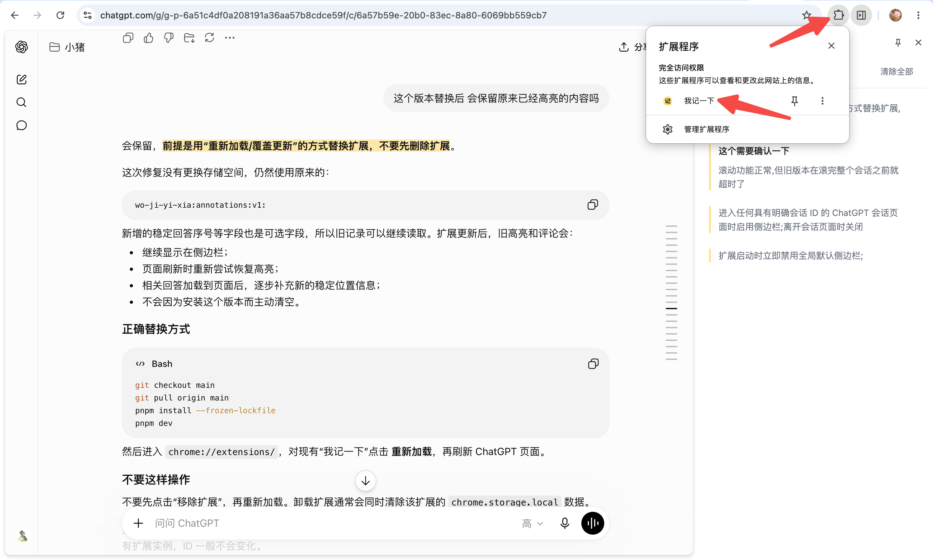Click the browser forward arrow
Screen dimensions: 933x560
coord(37,15)
